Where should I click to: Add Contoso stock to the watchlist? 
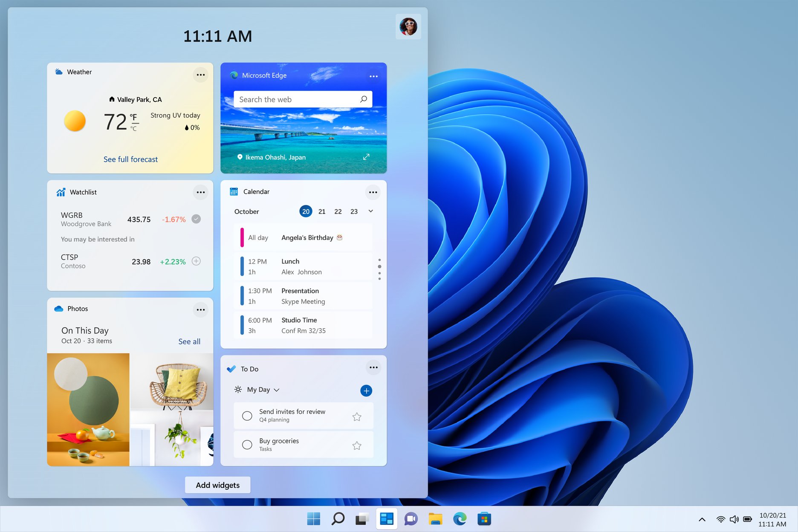click(x=196, y=261)
